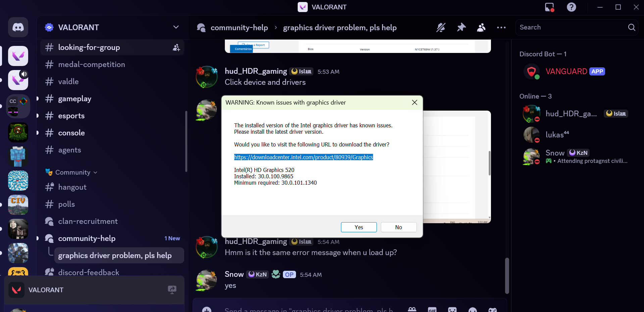Open the polls channel
This screenshot has width=644, height=312.
pos(112,204)
